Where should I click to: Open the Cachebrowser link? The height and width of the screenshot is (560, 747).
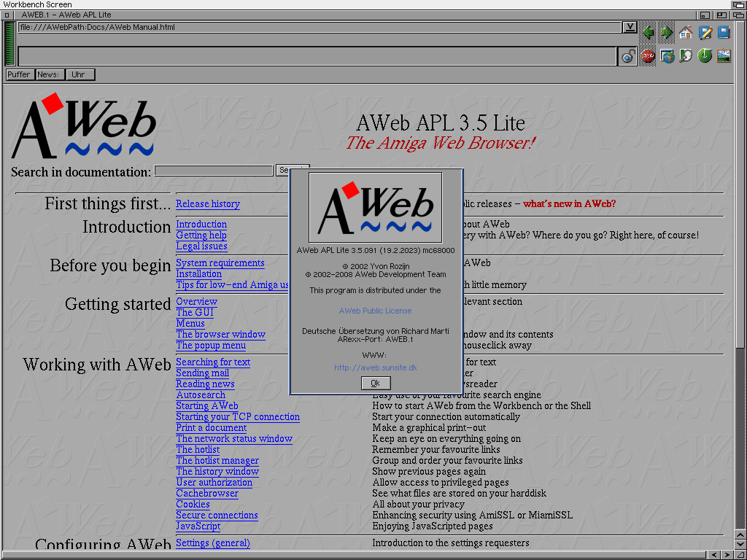207,494
